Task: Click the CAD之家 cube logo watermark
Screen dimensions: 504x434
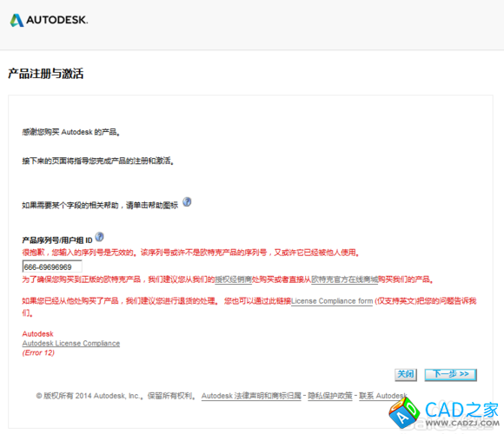Action: [404, 413]
